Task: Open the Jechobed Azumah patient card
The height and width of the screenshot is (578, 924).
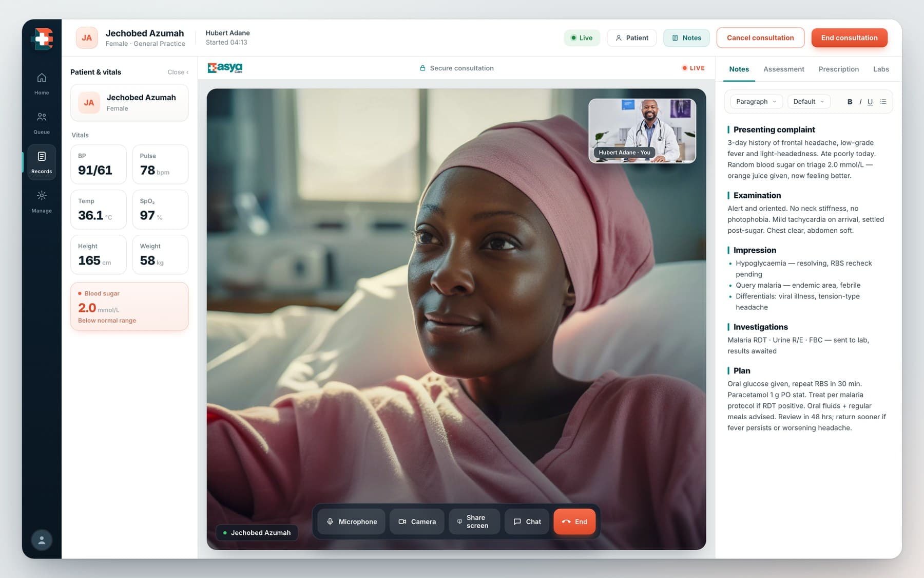Action: pyautogui.click(x=129, y=103)
